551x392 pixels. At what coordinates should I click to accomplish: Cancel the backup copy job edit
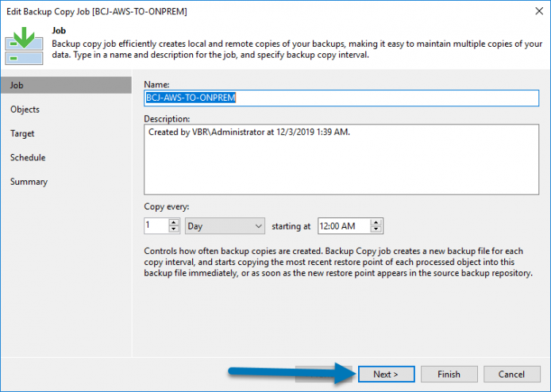[x=511, y=374]
